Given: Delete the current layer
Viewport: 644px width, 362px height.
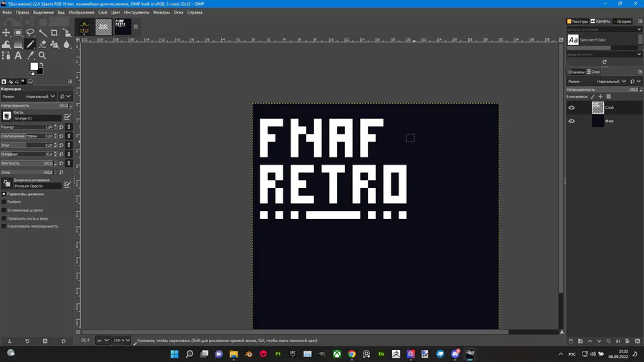Looking at the screenshot, I should coord(637,341).
